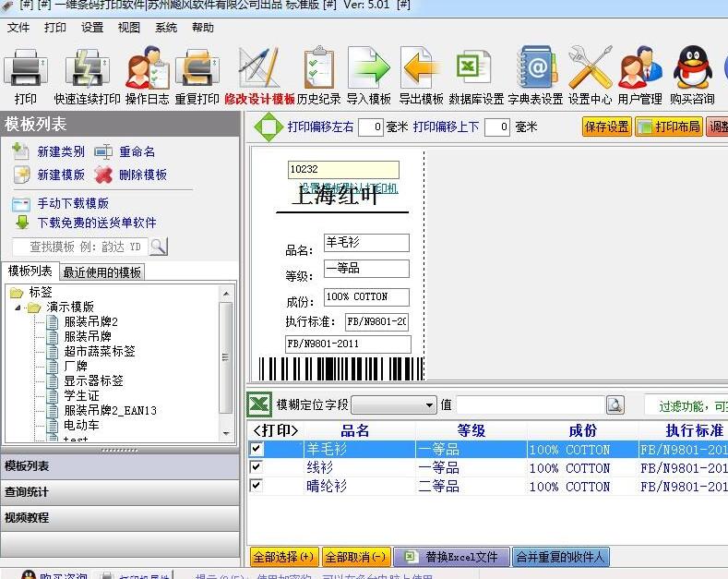The height and width of the screenshot is (579, 728).
Task: Click 合并重复的收件人 button
Action: (x=560, y=557)
